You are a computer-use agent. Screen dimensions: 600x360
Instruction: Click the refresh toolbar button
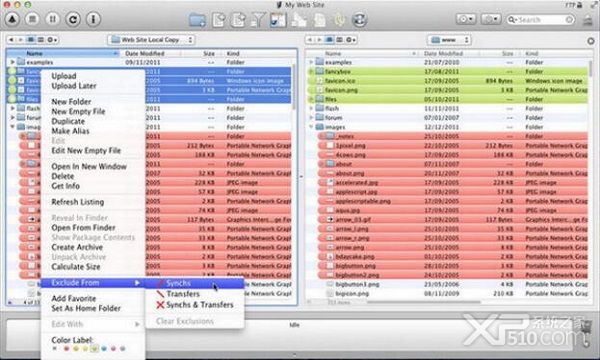pos(73,19)
